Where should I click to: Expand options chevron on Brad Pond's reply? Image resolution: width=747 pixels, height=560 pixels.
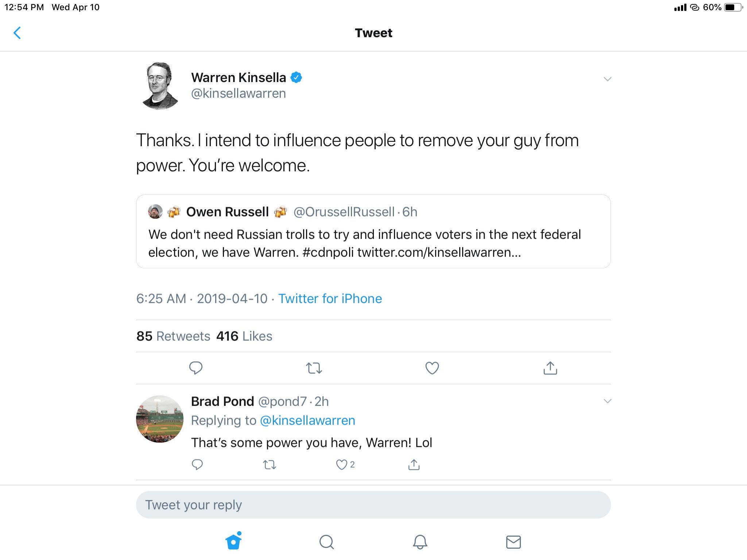[x=607, y=401]
